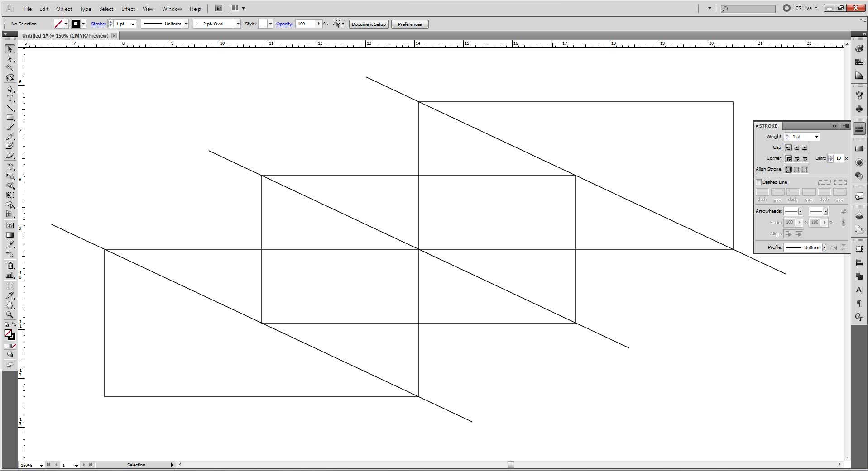Image resolution: width=868 pixels, height=471 pixels.
Task: Open the stroke Weight dropdown
Action: 816,137
